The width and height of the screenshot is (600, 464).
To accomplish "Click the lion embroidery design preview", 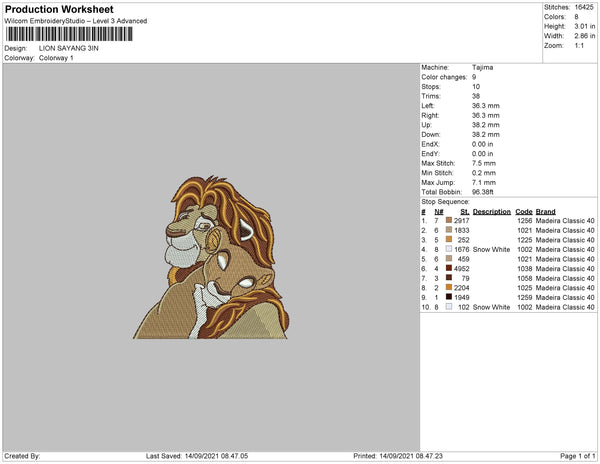I will click(x=211, y=257).
